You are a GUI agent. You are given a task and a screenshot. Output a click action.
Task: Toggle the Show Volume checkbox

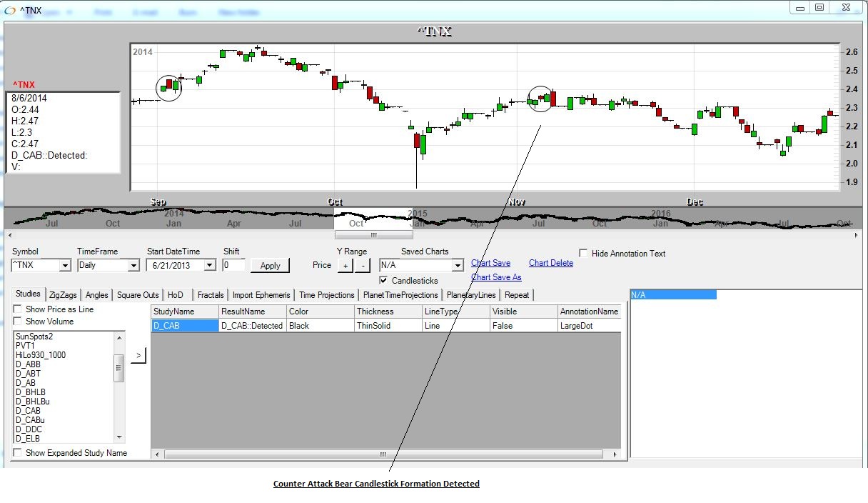(17, 322)
